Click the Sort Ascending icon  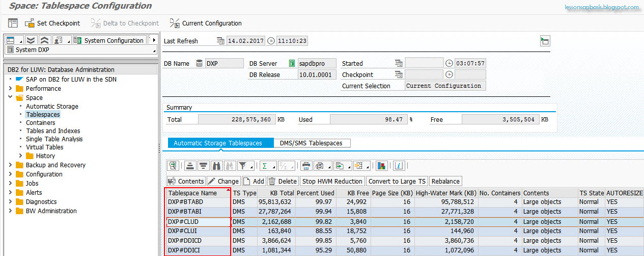tap(190, 166)
